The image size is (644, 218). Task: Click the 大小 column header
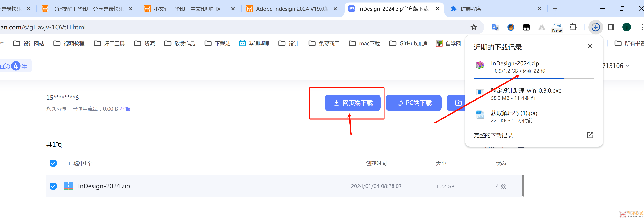(441, 163)
